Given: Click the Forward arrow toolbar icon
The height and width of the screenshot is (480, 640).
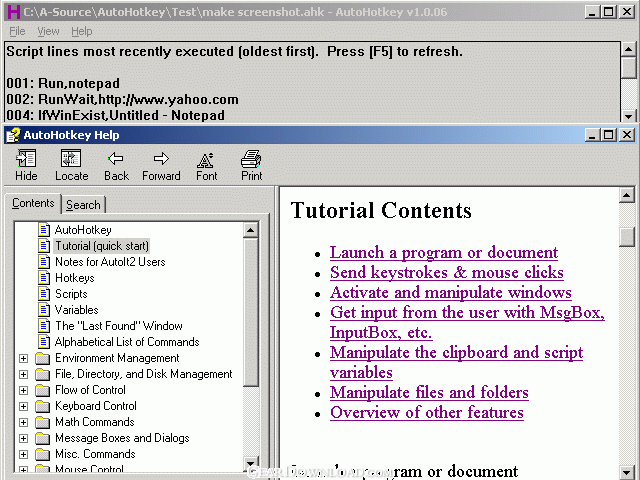Looking at the screenshot, I should coord(161,158).
